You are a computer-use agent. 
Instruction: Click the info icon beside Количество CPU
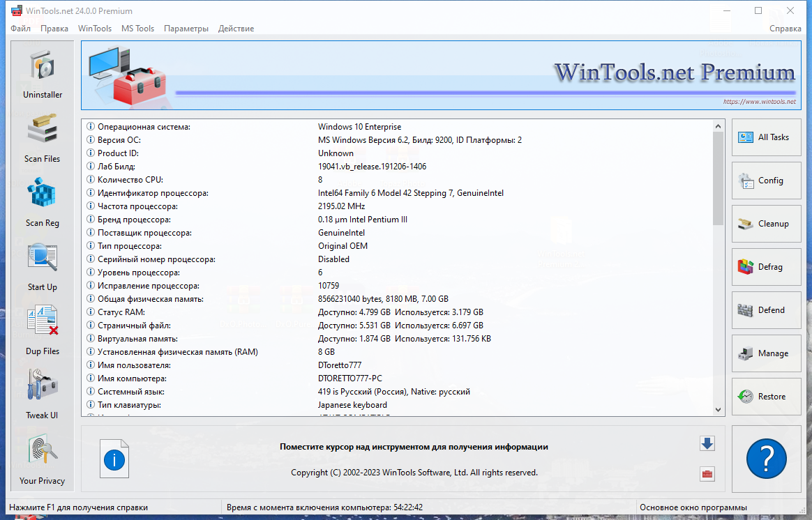91,180
